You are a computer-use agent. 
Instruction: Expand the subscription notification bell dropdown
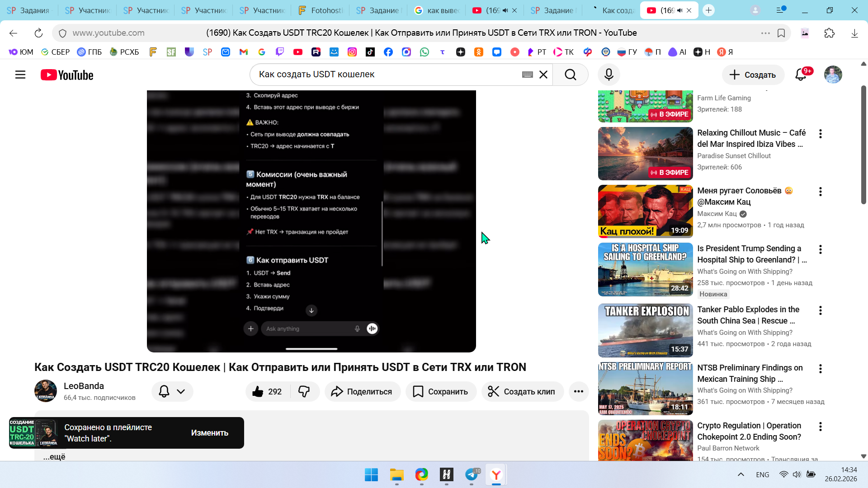pyautogui.click(x=172, y=391)
